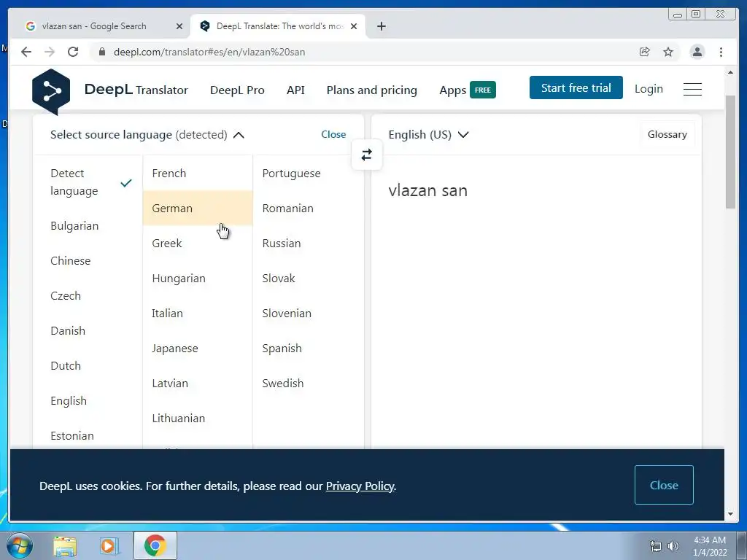The height and width of the screenshot is (560, 747).
Task: Open the Glossary button
Action: (667, 135)
